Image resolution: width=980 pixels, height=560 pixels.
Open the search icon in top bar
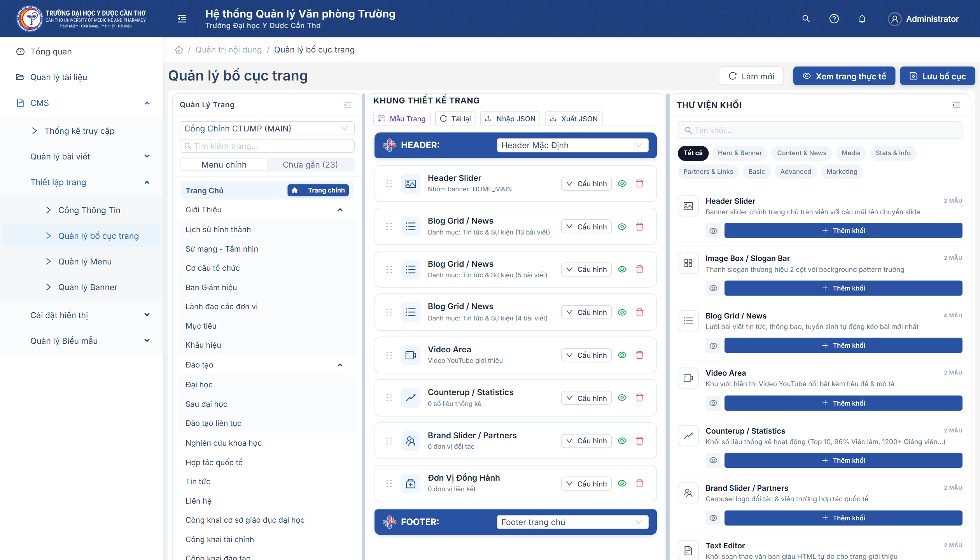(806, 19)
